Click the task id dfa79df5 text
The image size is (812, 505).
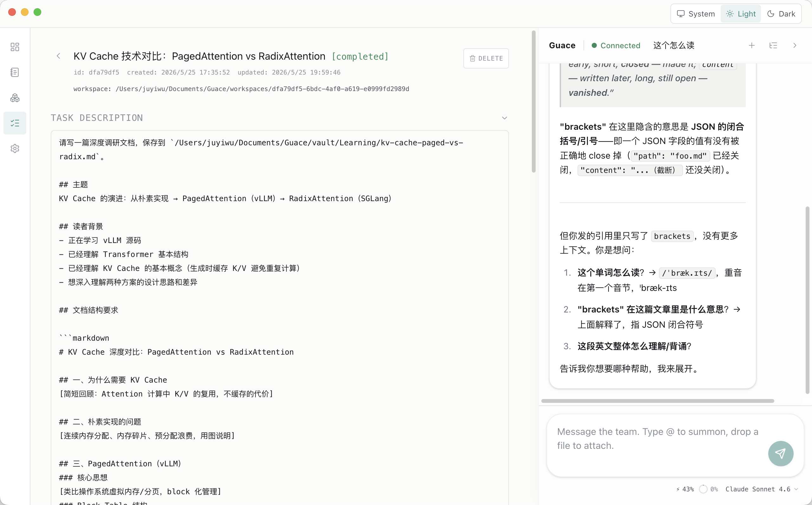coord(96,72)
